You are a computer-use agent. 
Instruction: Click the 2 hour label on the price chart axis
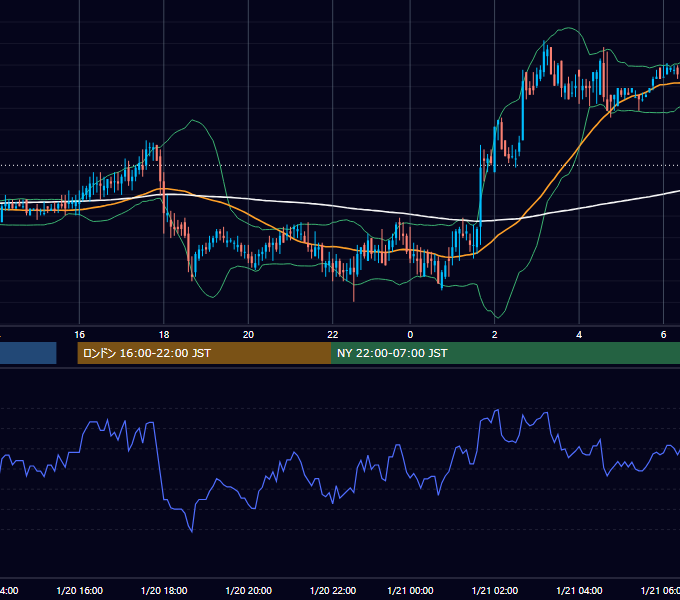pyautogui.click(x=494, y=335)
